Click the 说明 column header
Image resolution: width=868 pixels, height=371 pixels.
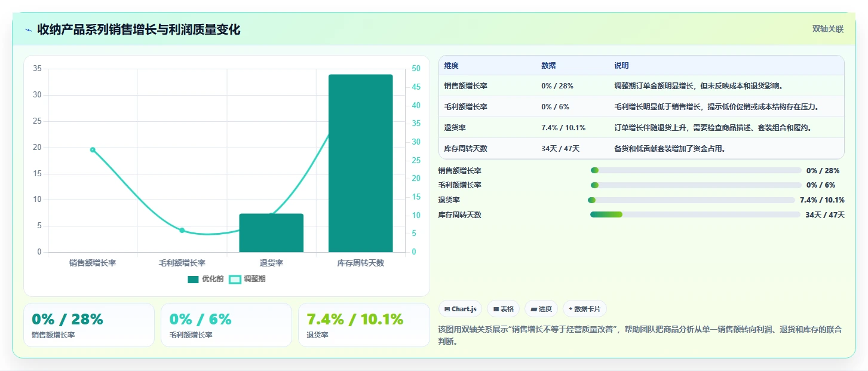point(621,66)
